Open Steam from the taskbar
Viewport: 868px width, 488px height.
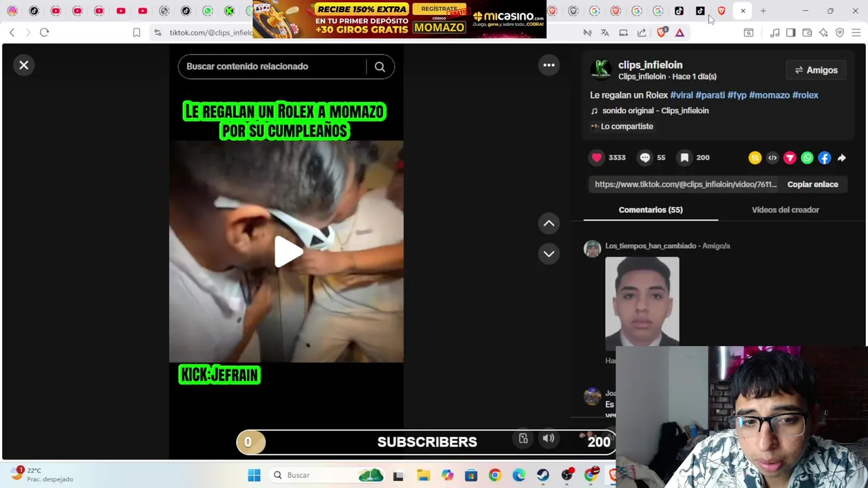point(542,475)
